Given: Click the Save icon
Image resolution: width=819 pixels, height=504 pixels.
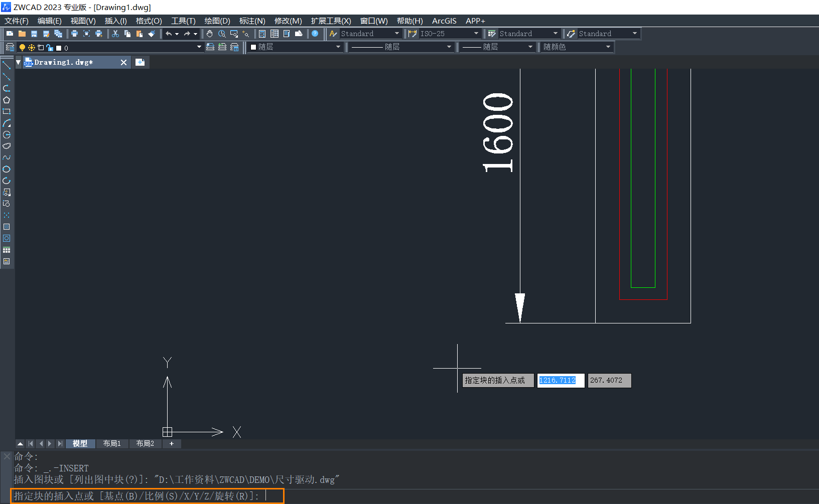Looking at the screenshot, I should click(x=34, y=34).
